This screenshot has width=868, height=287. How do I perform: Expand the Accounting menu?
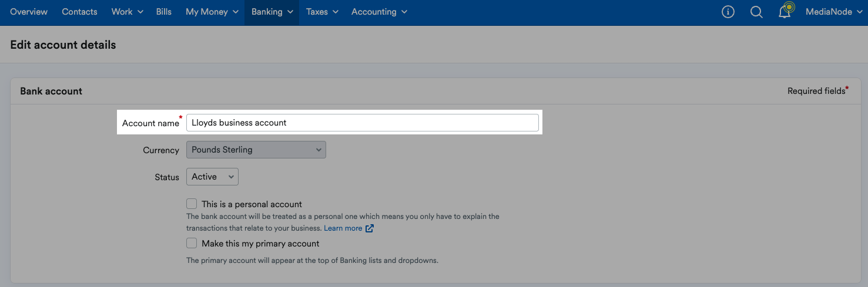pyautogui.click(x=380, y=12)
